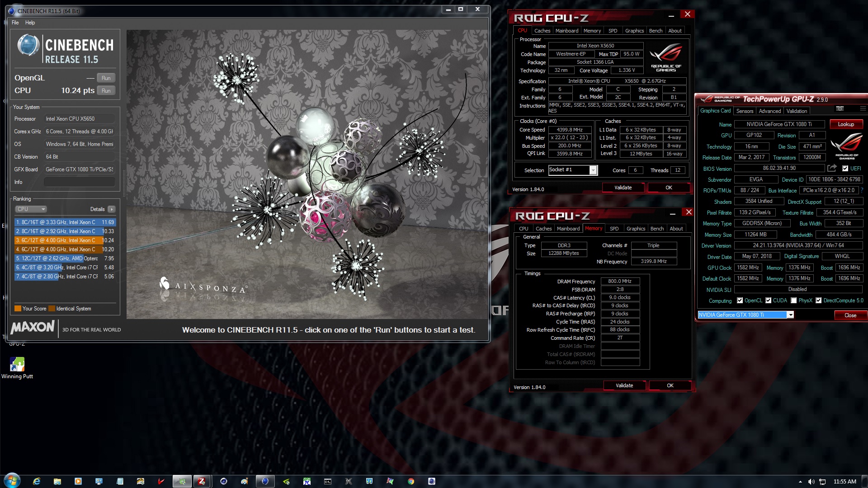Click the Info input field in Cinebench
The height and width of the screenshot is (488, 868).
click(80, 182)
